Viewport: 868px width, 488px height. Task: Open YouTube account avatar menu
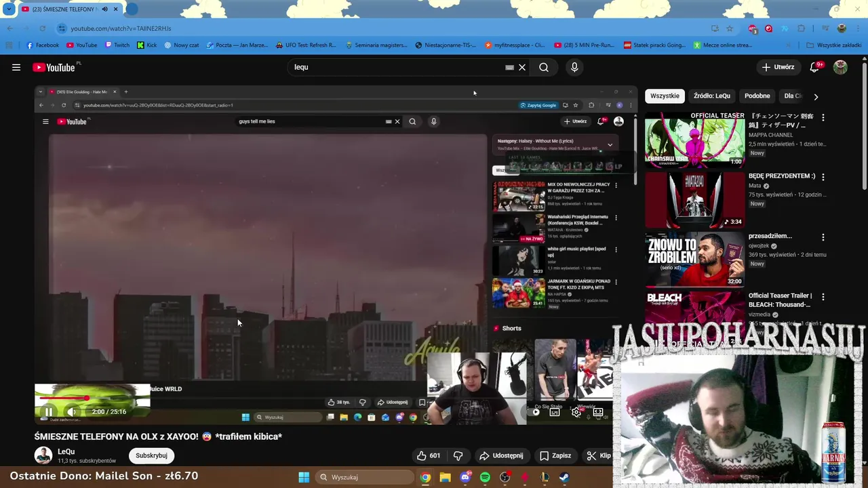840,67
